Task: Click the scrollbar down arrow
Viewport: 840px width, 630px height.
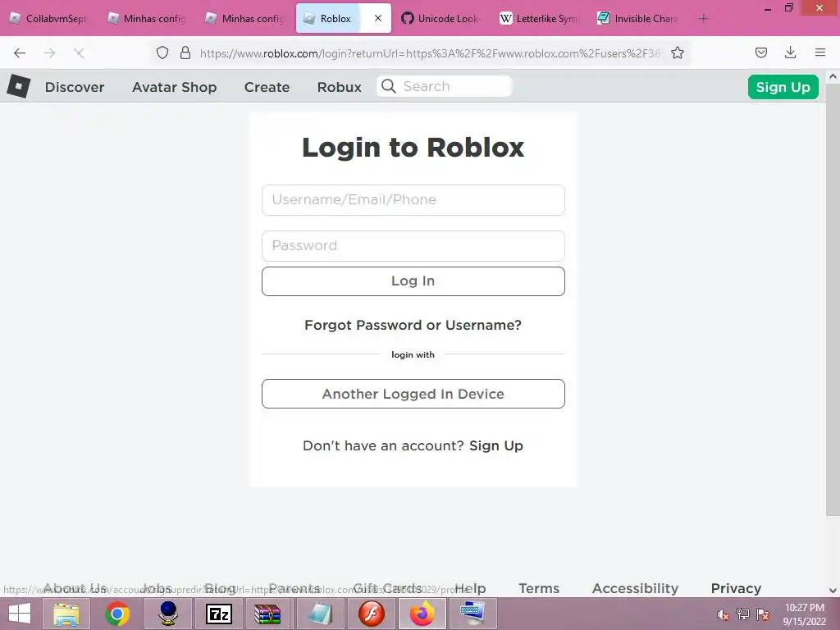Action: [833, 591]
